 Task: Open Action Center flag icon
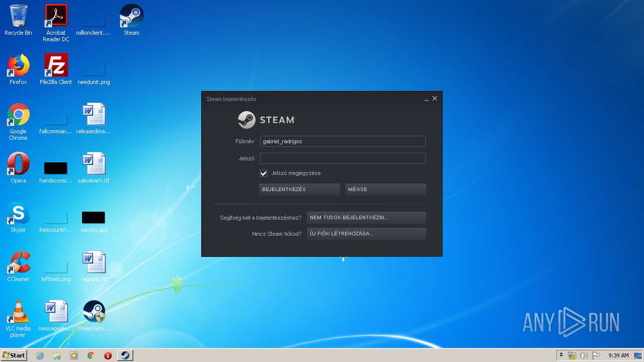596,355
